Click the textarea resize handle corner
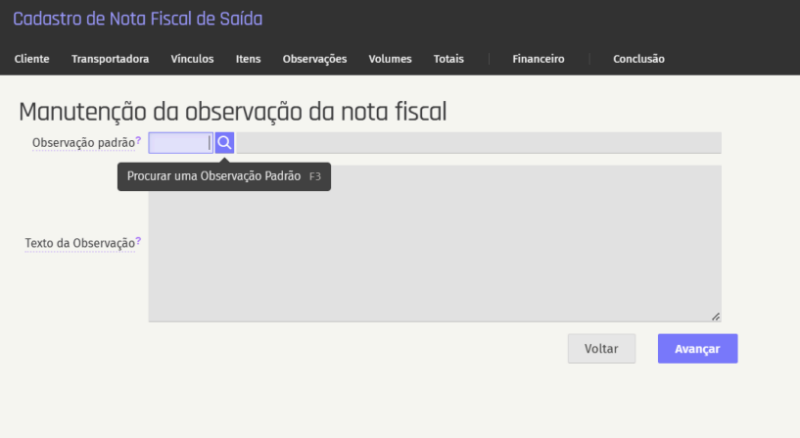The image size is (800, 438). [x=715, y=316]
